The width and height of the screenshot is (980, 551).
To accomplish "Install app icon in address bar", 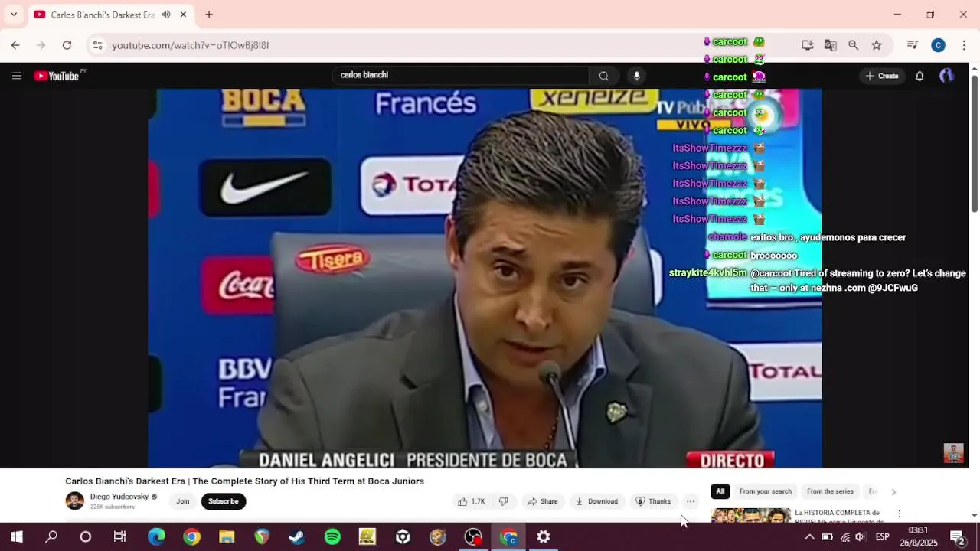I will coord(807,45).
